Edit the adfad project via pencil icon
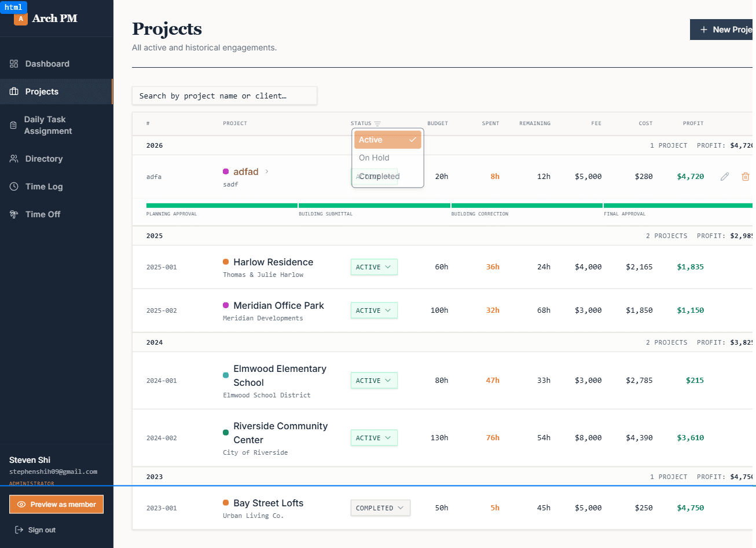The width and height of the screenshot is (756, 548). coord(725,177)
